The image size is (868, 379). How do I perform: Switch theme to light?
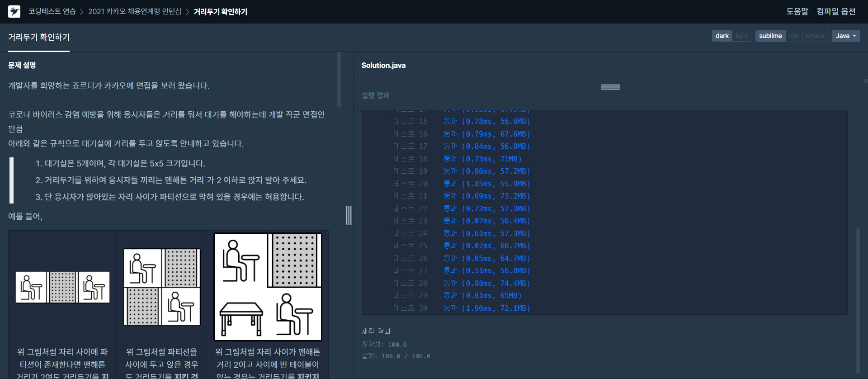(741, 36)
